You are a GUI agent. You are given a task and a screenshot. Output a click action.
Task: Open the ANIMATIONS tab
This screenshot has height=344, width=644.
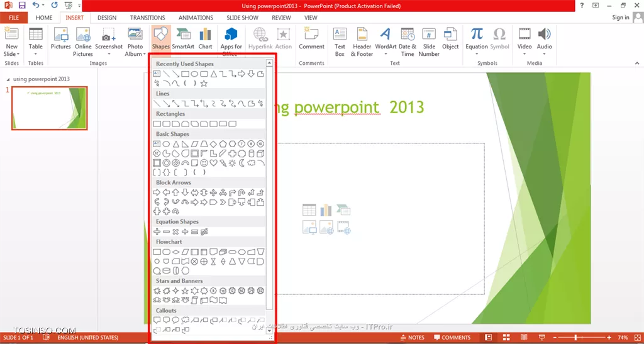(x=196, y=18)
